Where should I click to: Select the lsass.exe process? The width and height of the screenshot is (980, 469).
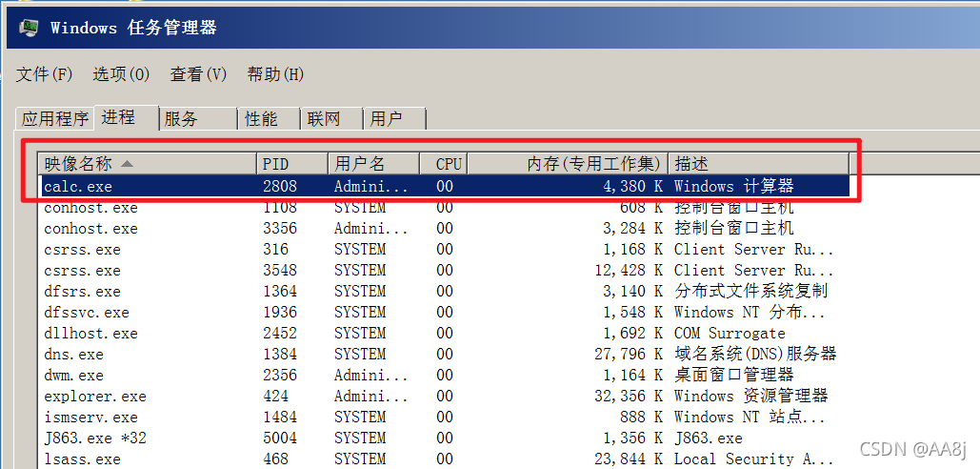[445, 459]
